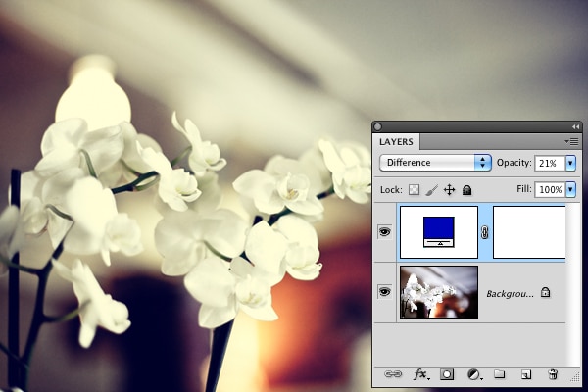Click the Fill label
The image size is (588, 392).
coord(524,189)
